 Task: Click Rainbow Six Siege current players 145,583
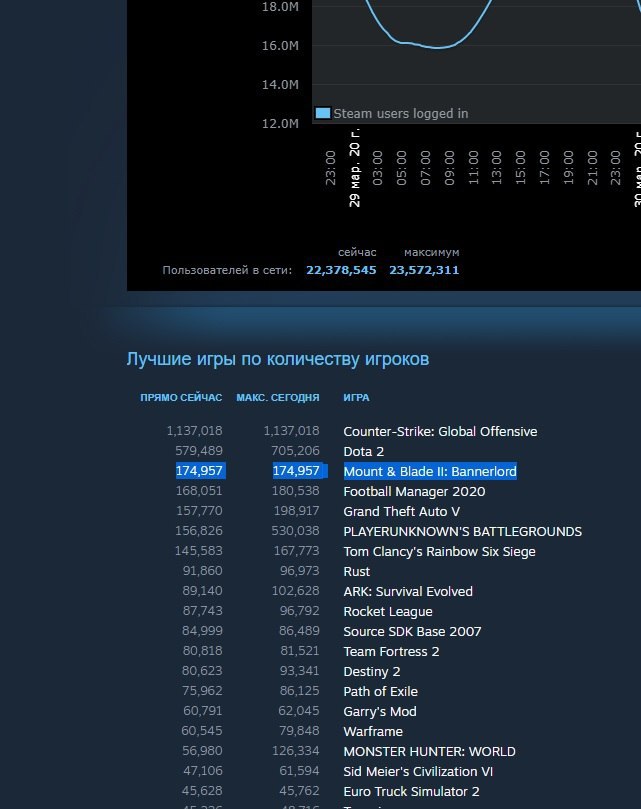click(198, 551)
